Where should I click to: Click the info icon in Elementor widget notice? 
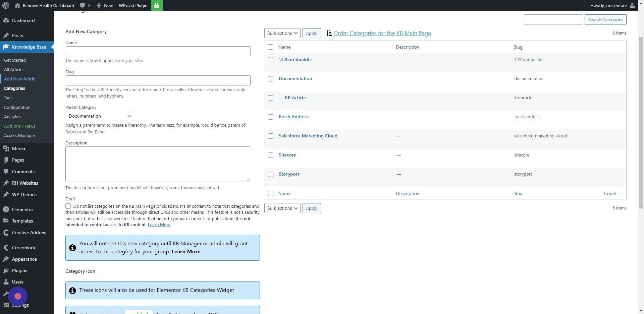(x=72, y=291)
